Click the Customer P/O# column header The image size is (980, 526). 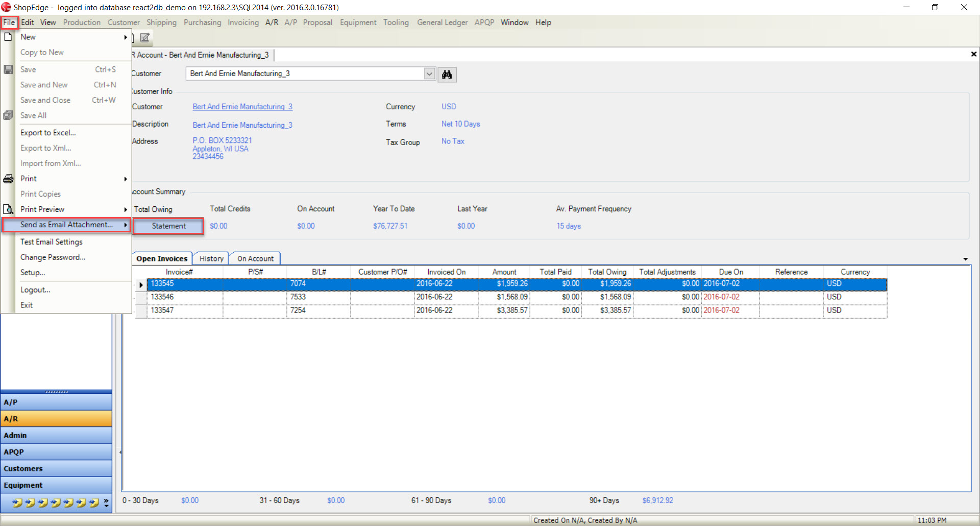(x=383, y=272)
